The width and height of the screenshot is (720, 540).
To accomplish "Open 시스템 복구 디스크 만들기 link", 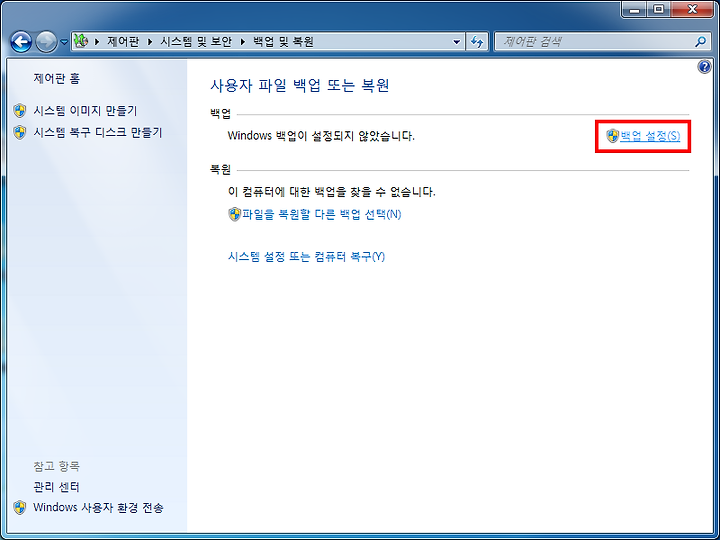I will (x=98, y=133).
